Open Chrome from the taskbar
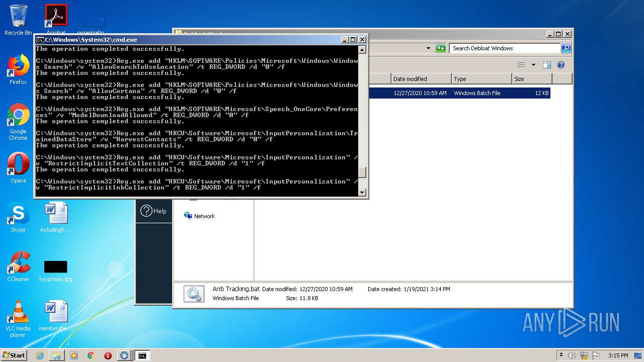The height and width of the screenshot is (362, 644). pos(91,355)
